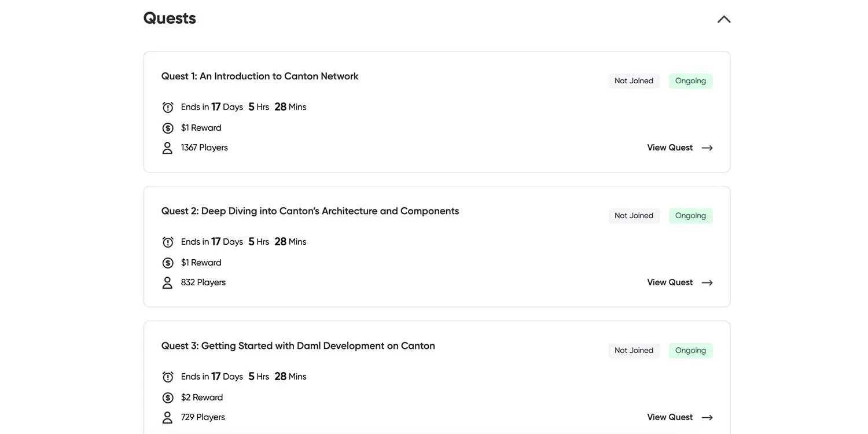Click the Quest 3 countdown clock icon
This screenshot has height=434, width=868.
168,377
